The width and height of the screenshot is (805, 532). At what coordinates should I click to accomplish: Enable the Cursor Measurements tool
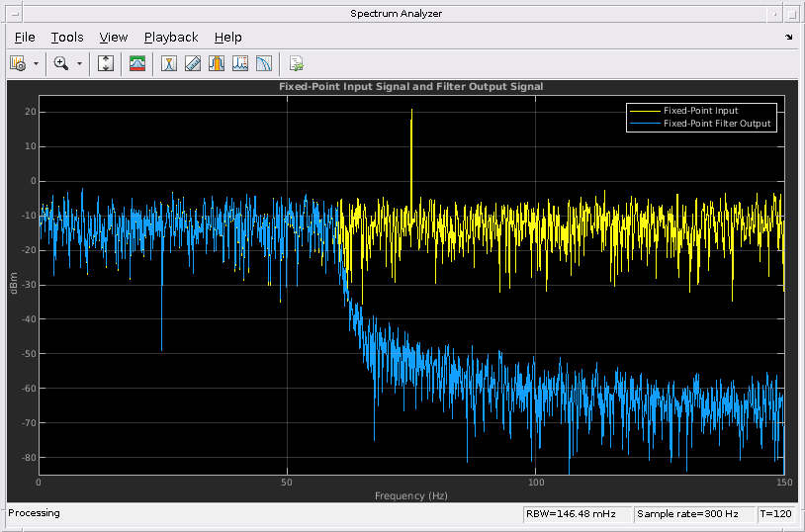point(169,63)
